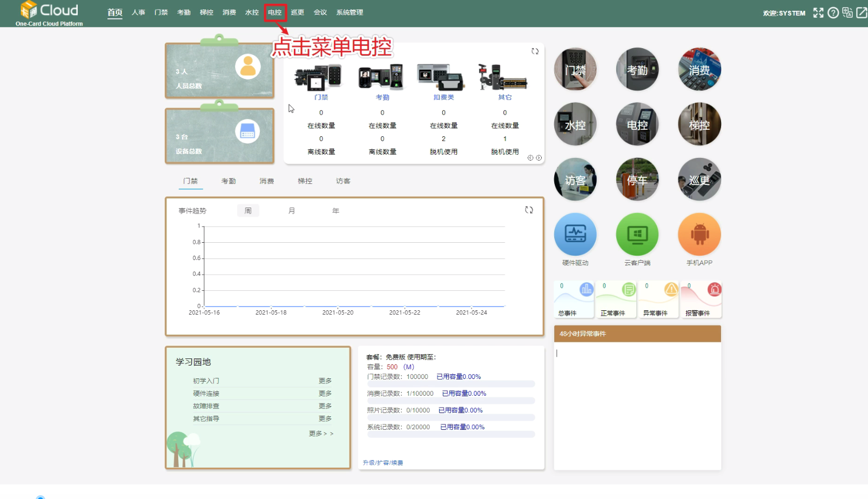
Task: Expand 更多 next to 初学入门
Action: click(x=325, y=381)
